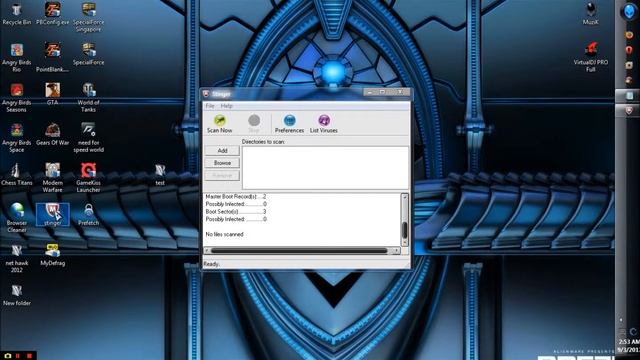Select the SpecialForce Singapore icon
This screenshot has height=360, width=640.
coord(89,18)
